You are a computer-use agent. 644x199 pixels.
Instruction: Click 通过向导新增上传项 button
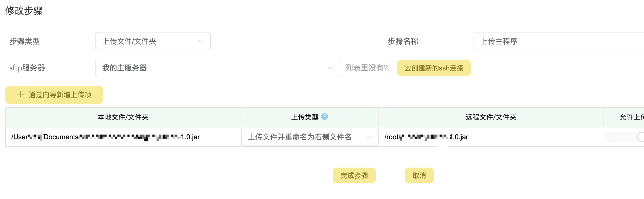(x=54, y=95)
